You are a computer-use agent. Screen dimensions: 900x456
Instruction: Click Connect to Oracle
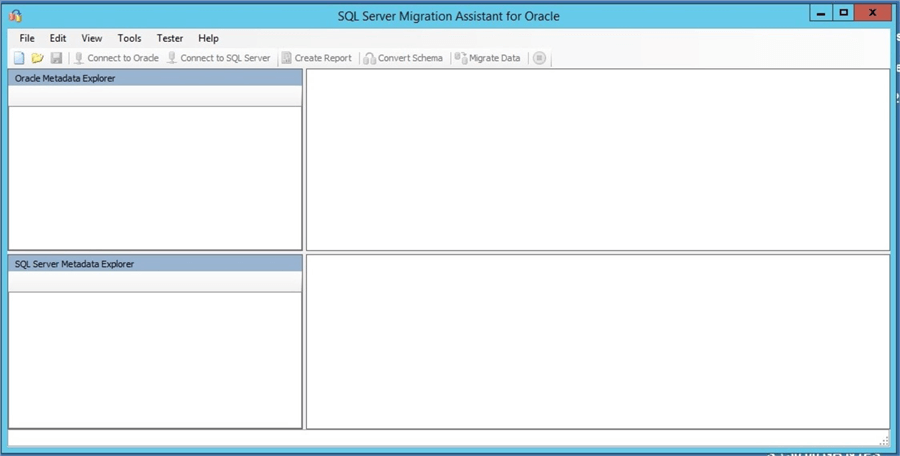pos(117,58)
